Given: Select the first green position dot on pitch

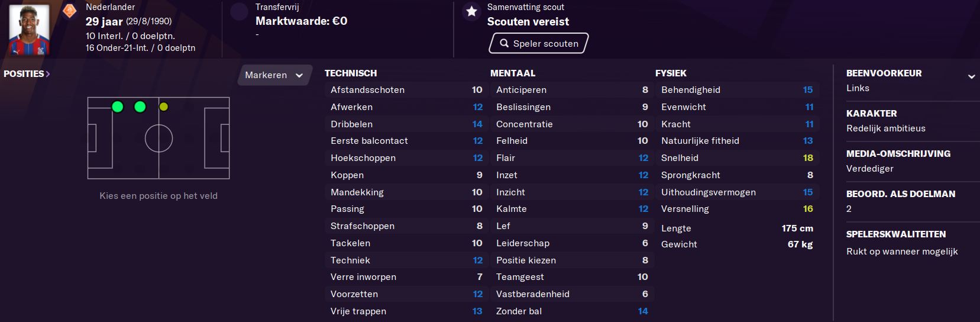Looking at the screenshot, I should pos(118,107).
